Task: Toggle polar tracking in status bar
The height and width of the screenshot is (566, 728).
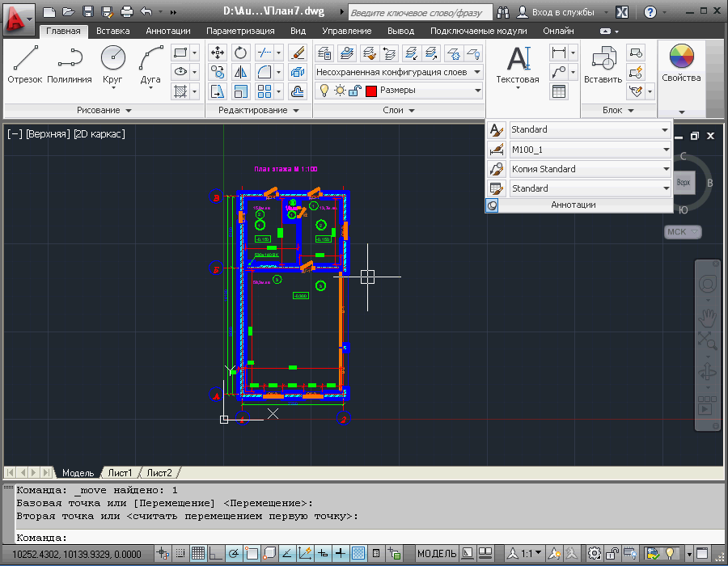Action: click(234, 553)
